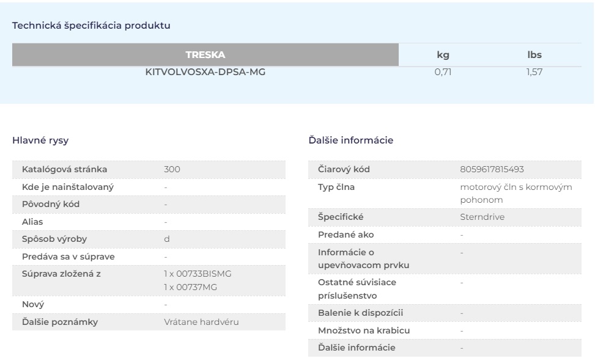Select the kg column header
This screenshot has width=595, height=364.
443,54
